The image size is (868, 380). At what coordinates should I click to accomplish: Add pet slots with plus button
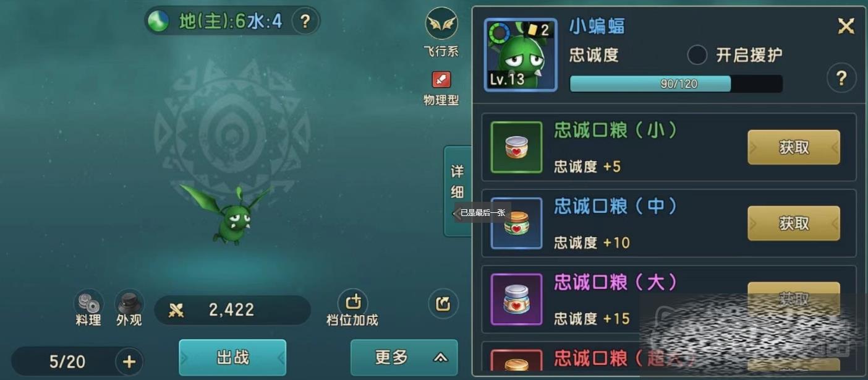(x=129, y=362)
